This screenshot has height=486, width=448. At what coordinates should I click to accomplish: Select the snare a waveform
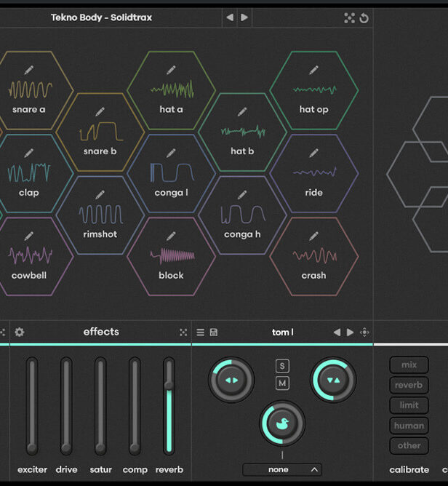pos(31,89)
